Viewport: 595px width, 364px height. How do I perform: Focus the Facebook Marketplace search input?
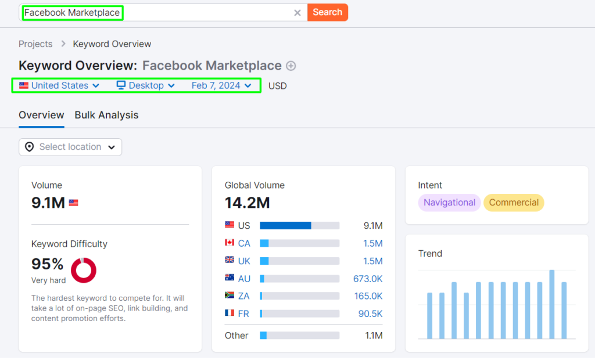[x=163, y=13]
